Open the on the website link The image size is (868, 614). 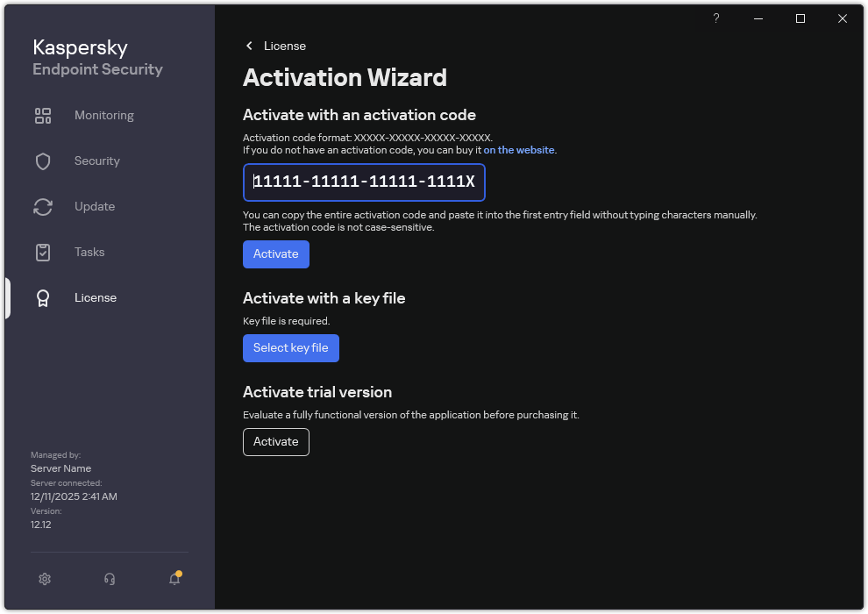[x=518, y=150]
